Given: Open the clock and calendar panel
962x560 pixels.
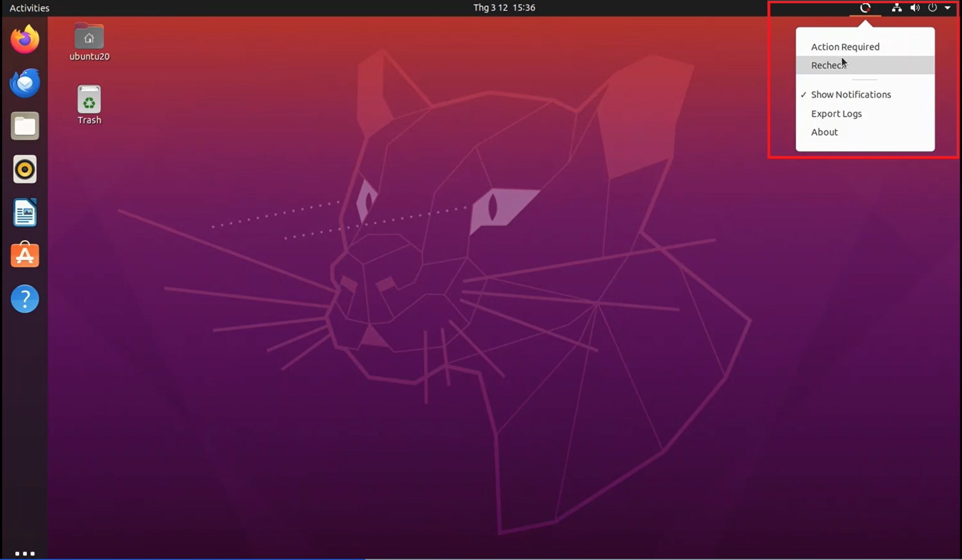Looking at the screenshot, I should point(504,8).
